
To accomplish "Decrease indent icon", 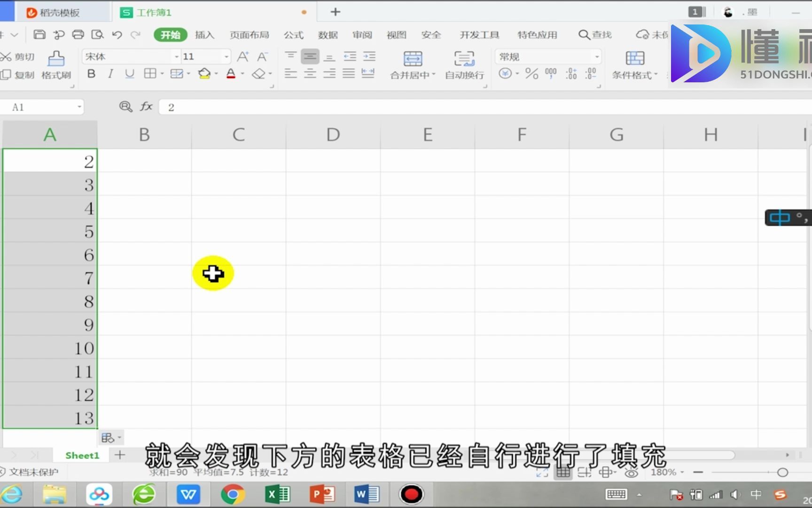I will pos(350,56).
